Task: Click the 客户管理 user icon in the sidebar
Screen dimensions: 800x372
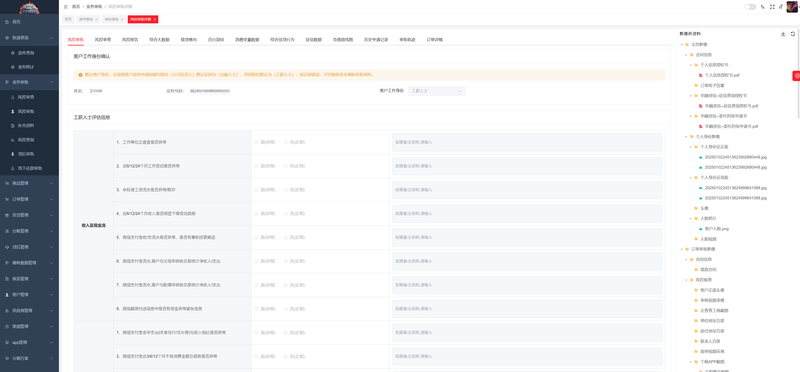Action: click(x=6, y=294)
